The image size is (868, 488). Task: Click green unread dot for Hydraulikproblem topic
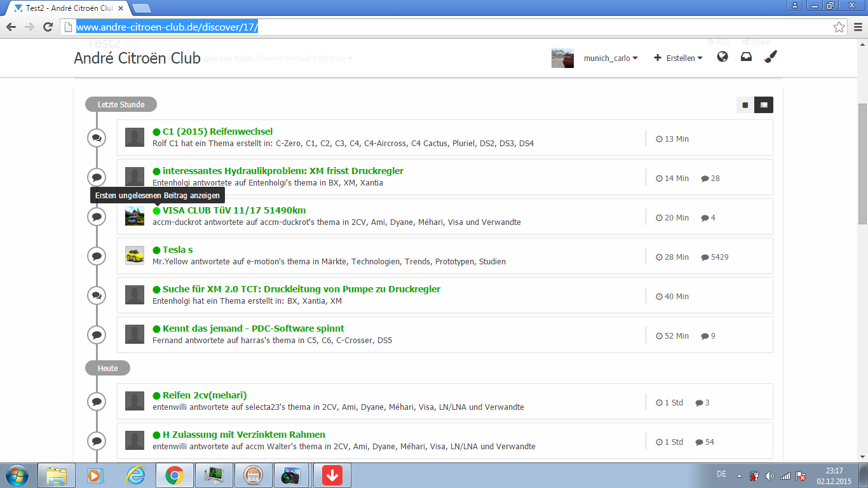pyautogui.click(x=156, y=172)
